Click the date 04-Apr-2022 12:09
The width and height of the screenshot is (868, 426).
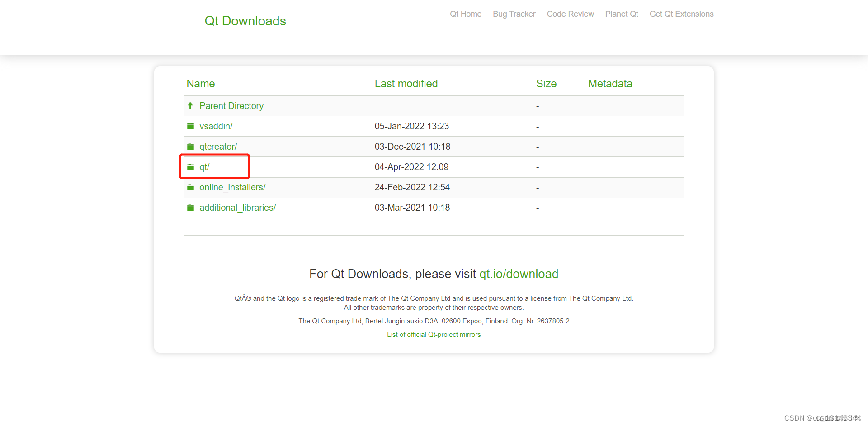[412, 167]
